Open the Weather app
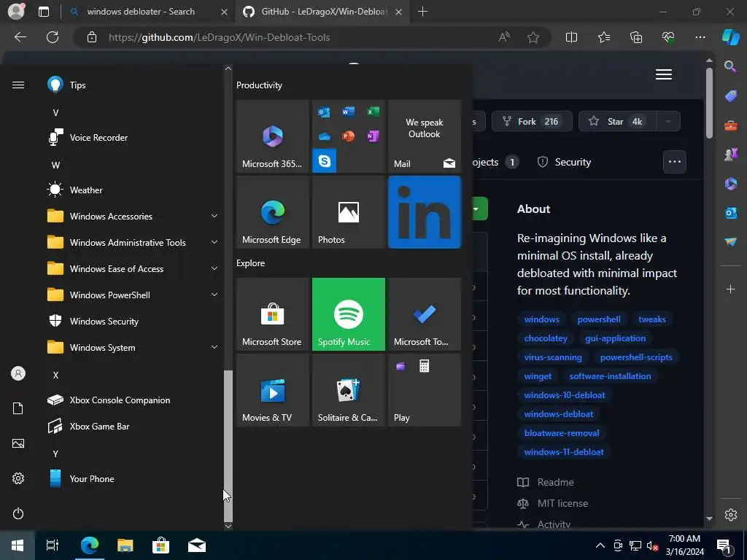Screen dimensions: 747x560 pyautogui.click(x=133, y=190)
